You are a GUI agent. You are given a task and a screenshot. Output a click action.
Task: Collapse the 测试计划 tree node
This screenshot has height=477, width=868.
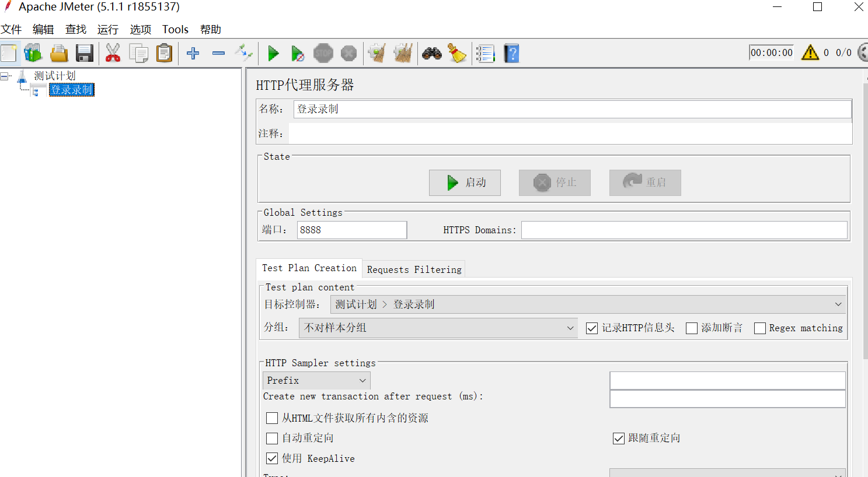pyautogui.click(x=5, y=76)
